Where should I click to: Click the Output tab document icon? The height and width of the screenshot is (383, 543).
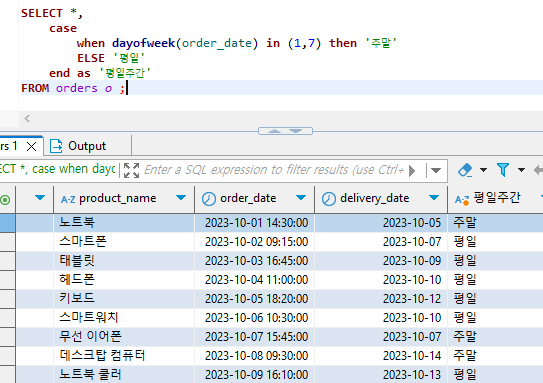[56, 146]
